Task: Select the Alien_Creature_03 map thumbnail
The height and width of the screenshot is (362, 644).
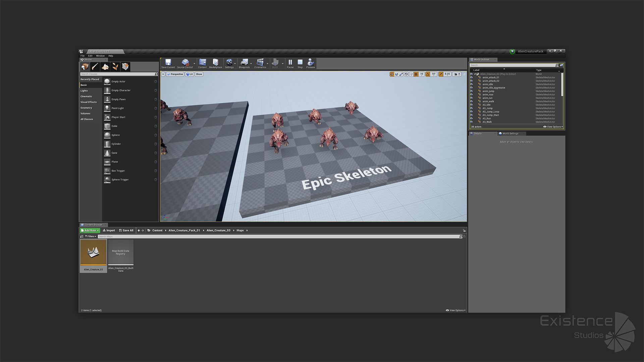Action: pyautogui.click(x=93, y=253)
